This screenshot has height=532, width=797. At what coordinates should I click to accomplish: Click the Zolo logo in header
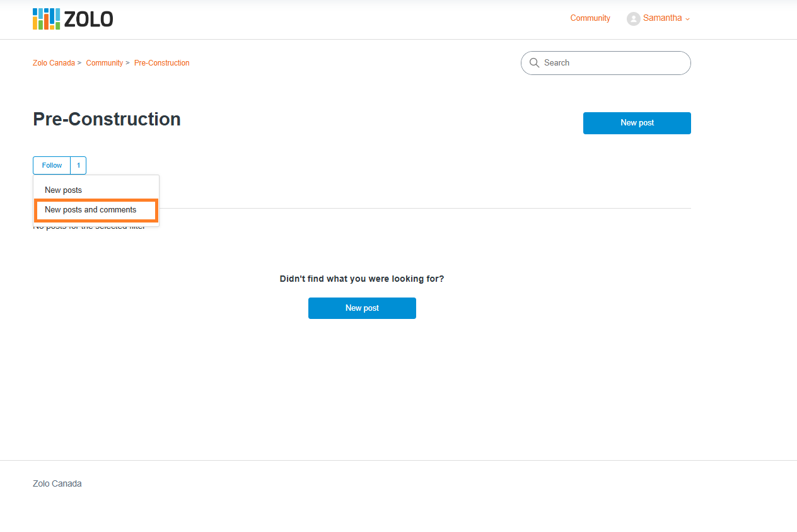73,19
